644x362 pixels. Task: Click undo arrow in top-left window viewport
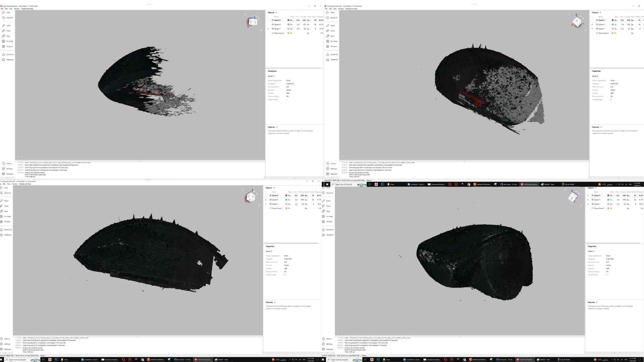click(x=18, y=157)
